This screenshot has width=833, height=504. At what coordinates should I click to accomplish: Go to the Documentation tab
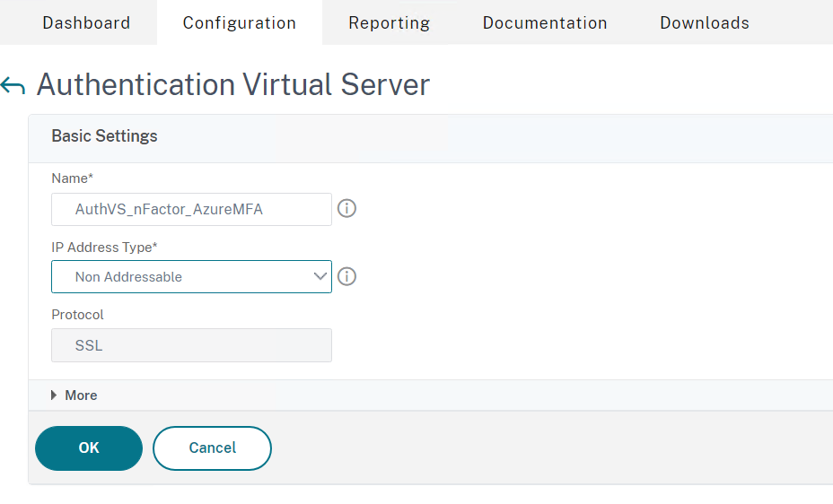(545, 22)
